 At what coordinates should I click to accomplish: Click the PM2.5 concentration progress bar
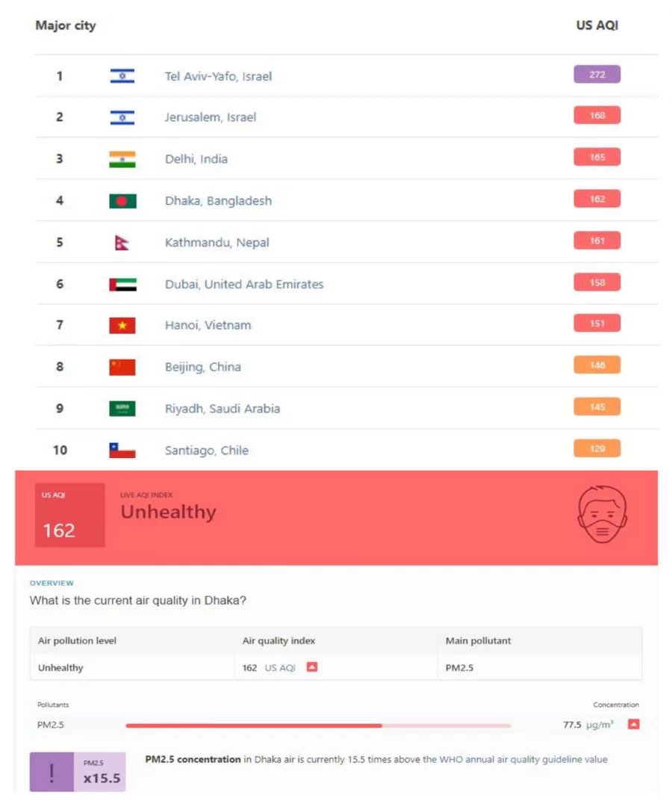[318, 726]
